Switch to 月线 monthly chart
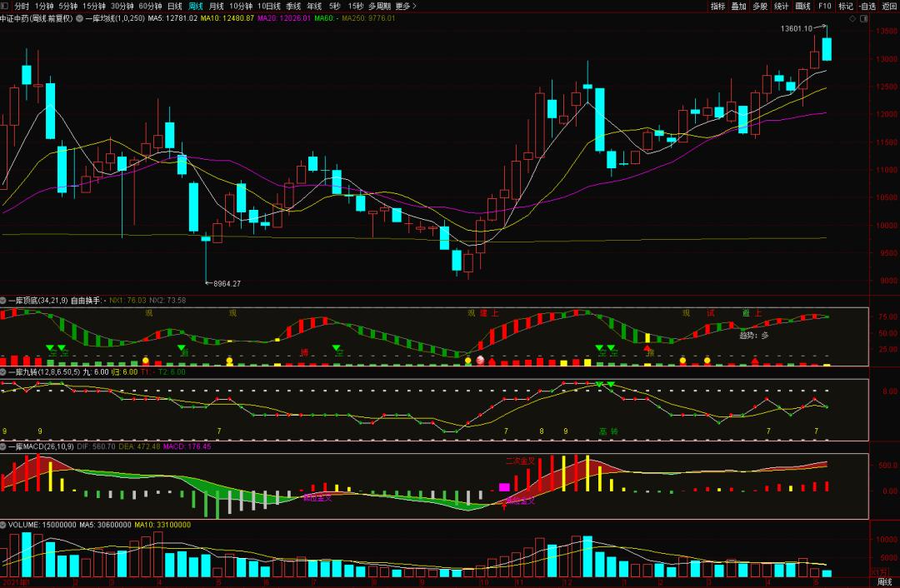The width and height of the screenshot is (900, 588). pos(217,7)
